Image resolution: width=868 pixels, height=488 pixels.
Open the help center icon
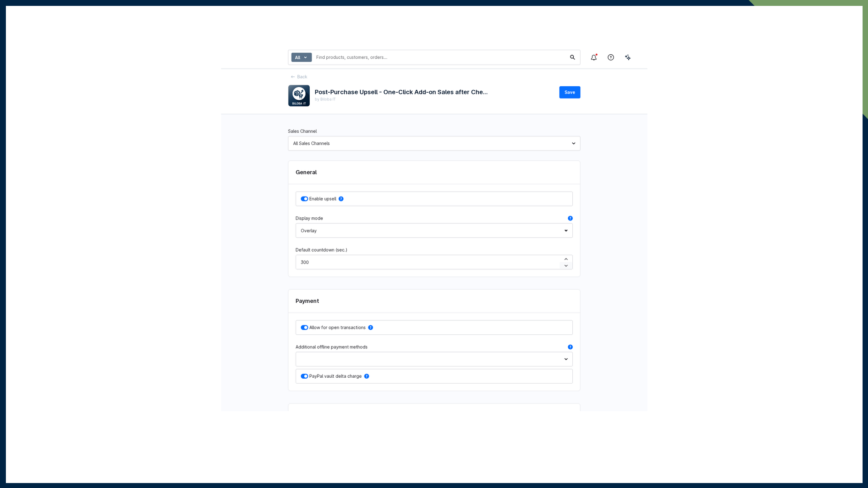(x=611, y=57)
